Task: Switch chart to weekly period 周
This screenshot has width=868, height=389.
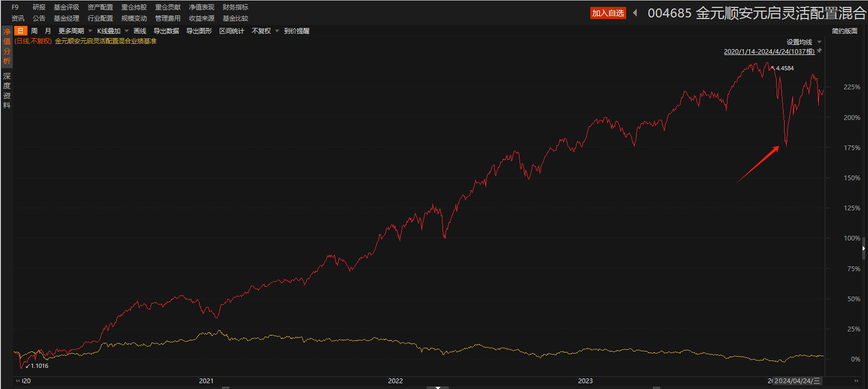Action: (34, 31)
